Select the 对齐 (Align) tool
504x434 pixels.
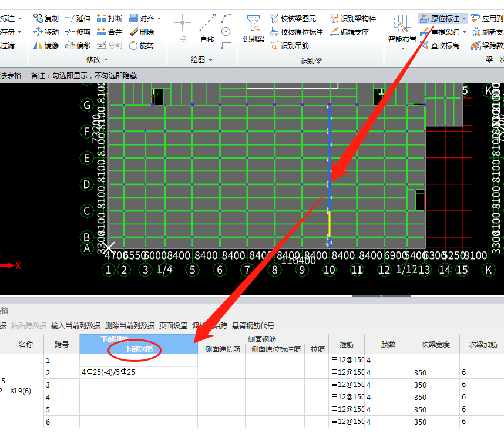[x=141, y=18]
